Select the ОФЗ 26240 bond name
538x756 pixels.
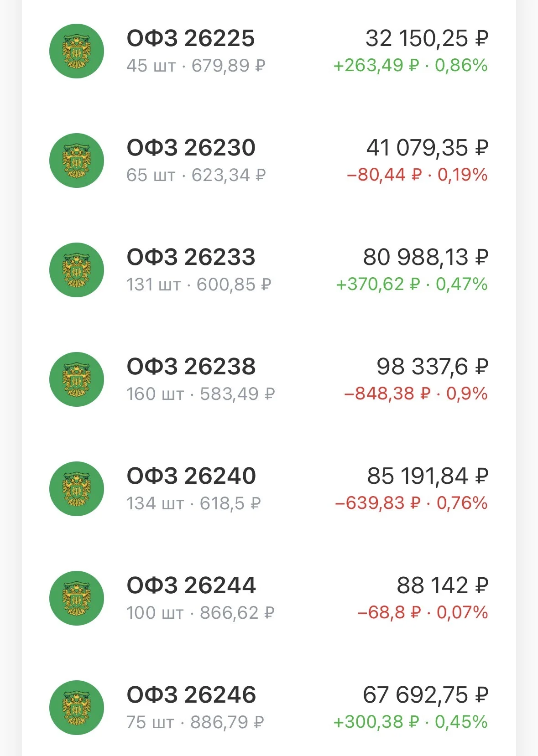(x=191, y=476)
